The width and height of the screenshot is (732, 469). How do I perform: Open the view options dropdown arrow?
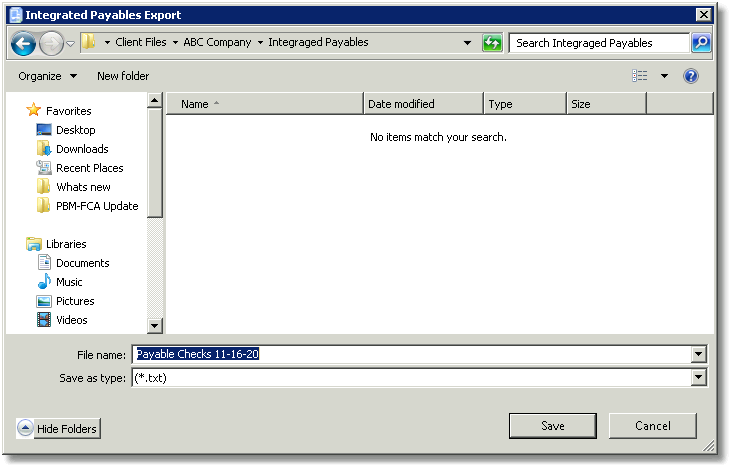[x=664, y=76]
